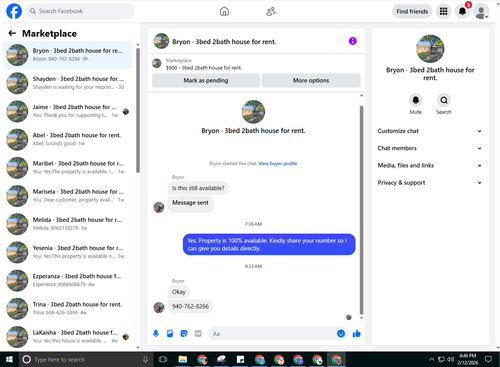Image resolution: width=500 pixels, height=367 pixels.
Task: Open the notifications bell icon
Action: point(462,11)
